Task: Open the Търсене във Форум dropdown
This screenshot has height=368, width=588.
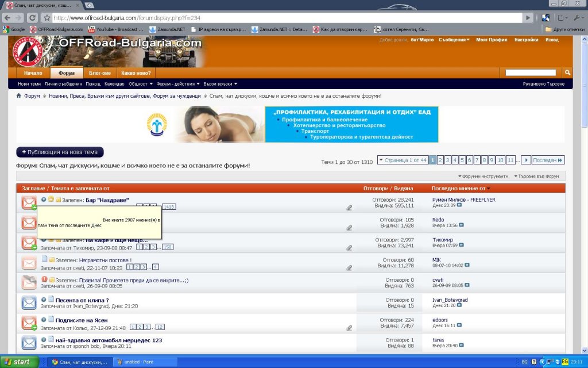Action: pyautogui.click(x=536, y=176)
